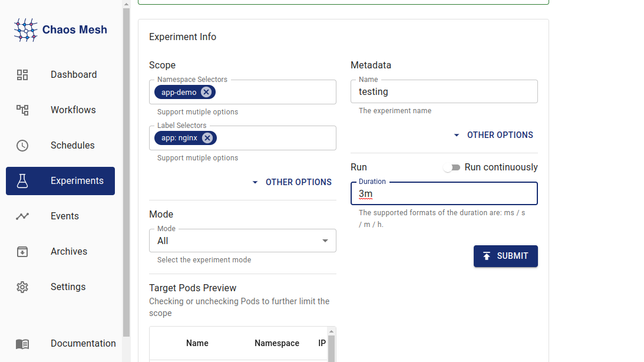Screen dimensions: 644x362
Task: Remove the app-demo namespace chip
Action: tap(206, 92)
